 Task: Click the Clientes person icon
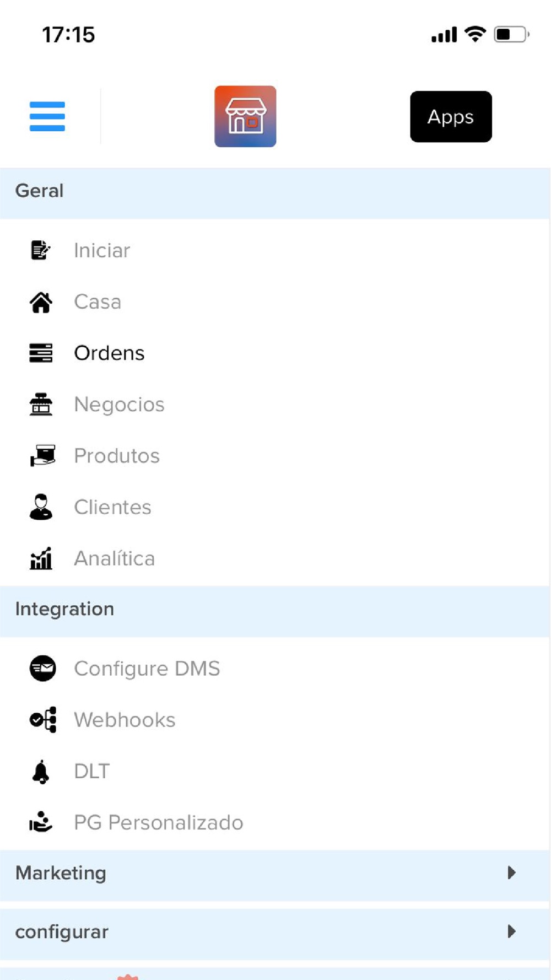click(x=41, y=507)
